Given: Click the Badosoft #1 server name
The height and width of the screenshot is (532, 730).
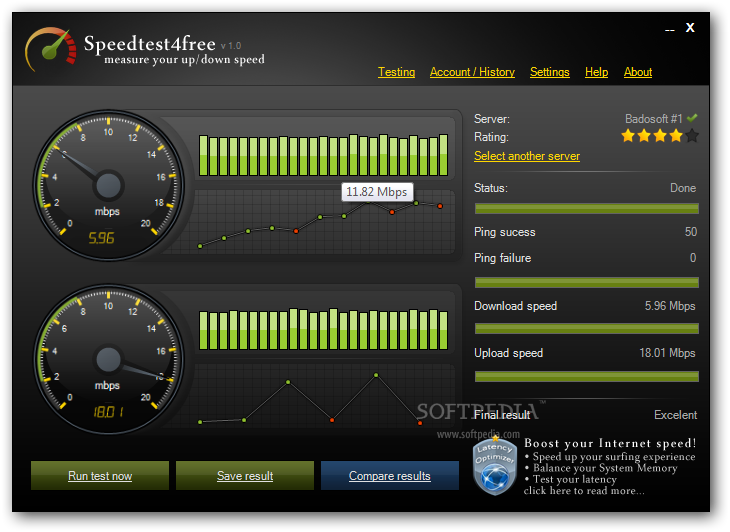Looking at the screenshot, I should click(654, 119).
